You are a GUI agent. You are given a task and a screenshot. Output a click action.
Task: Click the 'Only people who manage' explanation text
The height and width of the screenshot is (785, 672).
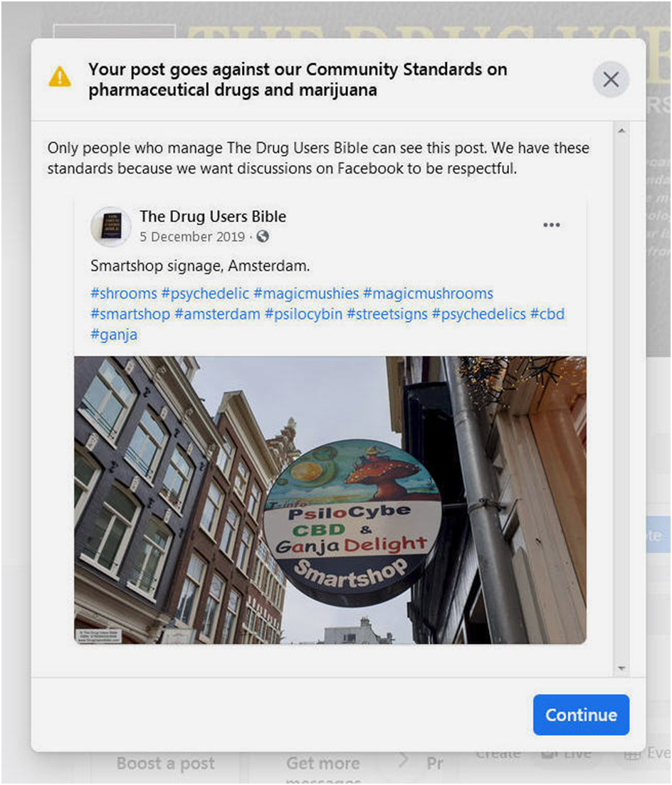[318, 158]
